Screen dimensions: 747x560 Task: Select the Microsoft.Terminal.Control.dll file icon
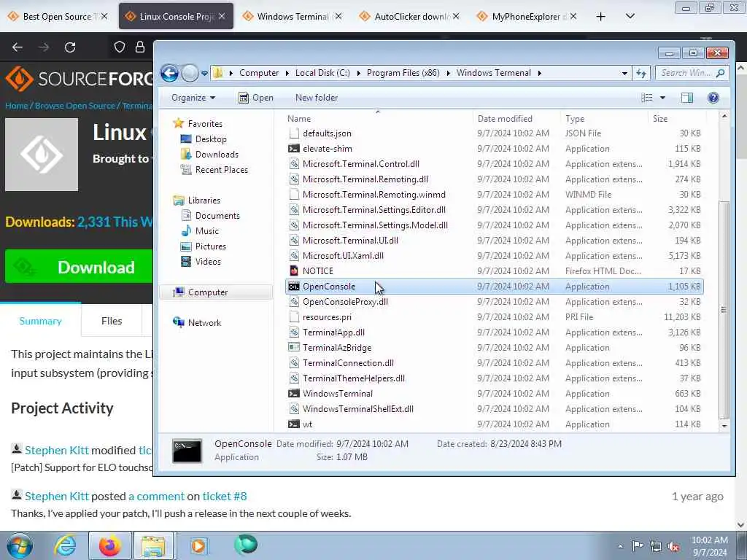pos(294,164)
